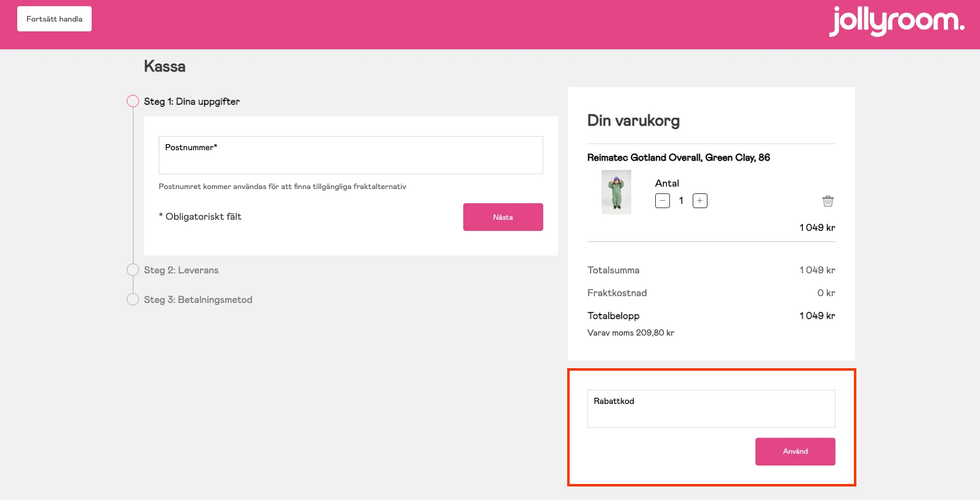Decrease quantity with the minus button
The width and height of the screenshot is (980, 500).
coord(663,201)
